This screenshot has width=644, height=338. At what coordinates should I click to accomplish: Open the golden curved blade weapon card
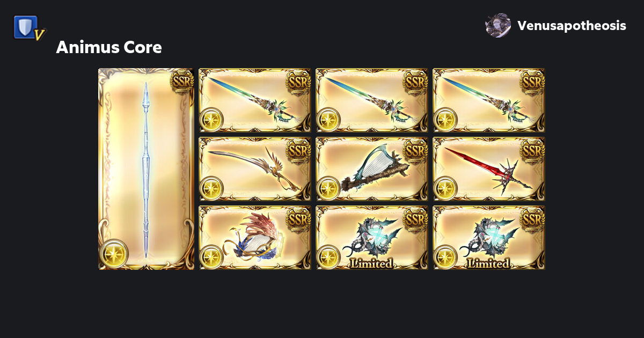pyautogui.click(x=255, y=168)
